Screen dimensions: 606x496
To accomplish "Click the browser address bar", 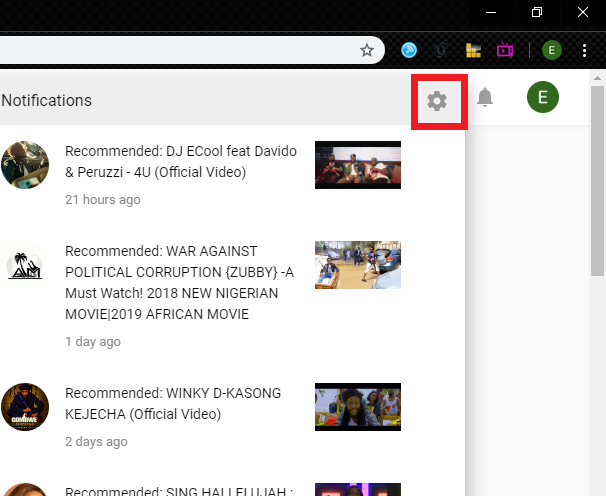I will coord(192,50).
